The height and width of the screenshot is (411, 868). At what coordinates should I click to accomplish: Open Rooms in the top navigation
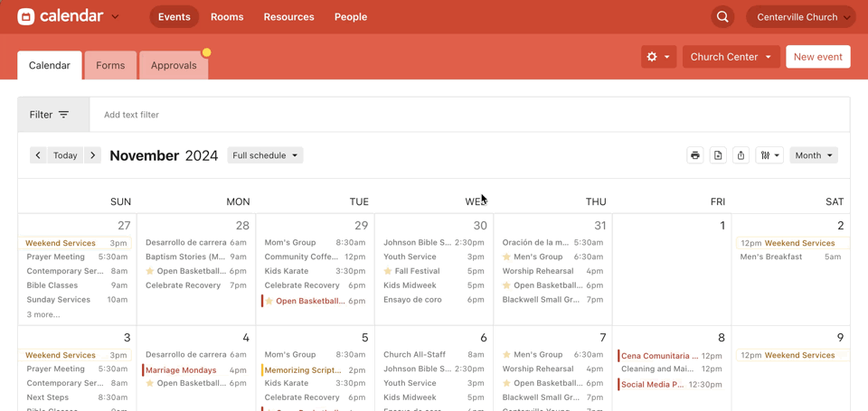[227, 17]
